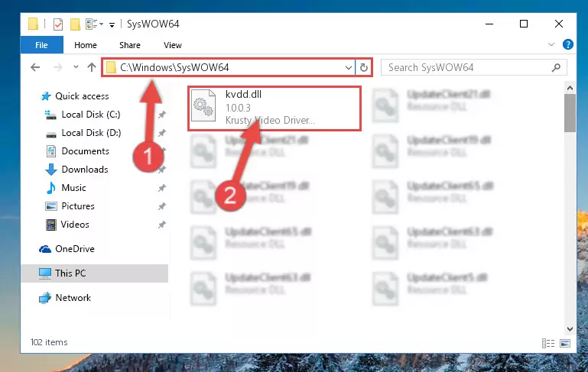Screen dimensions: 588x372
Task: Switch to the Home ribbon tab
Action: coord(86,45)
